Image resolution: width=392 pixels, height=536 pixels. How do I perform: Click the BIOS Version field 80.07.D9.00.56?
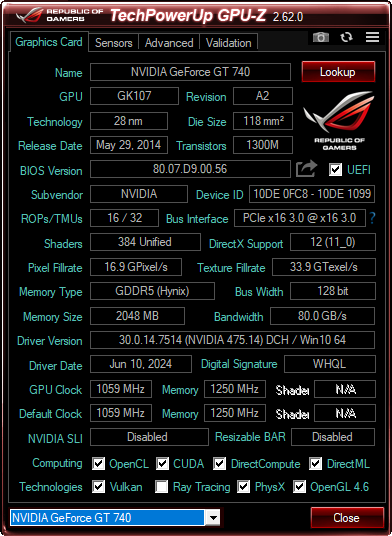190,169
